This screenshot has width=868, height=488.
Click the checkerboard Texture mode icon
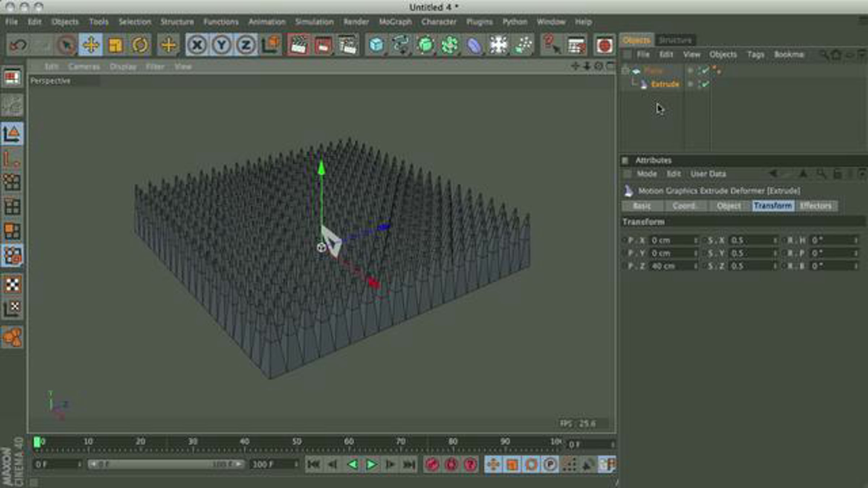12,284
